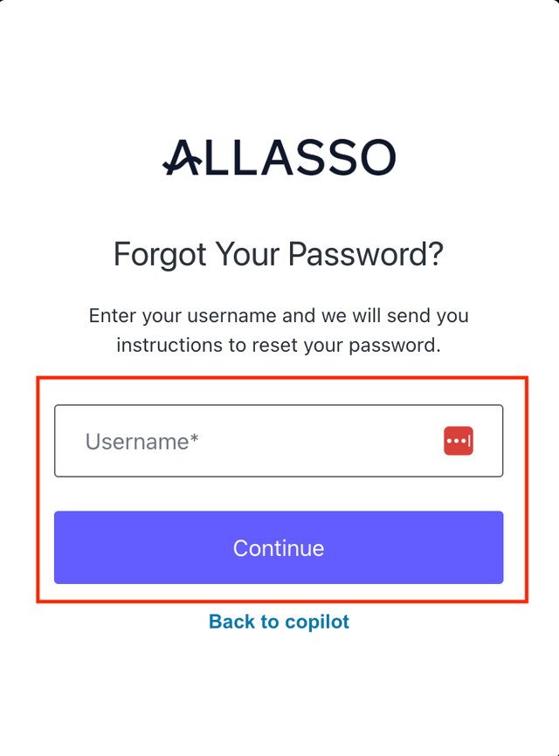Open the Back to copilot link
Screen dimensions: 559x756
(279, 622)
